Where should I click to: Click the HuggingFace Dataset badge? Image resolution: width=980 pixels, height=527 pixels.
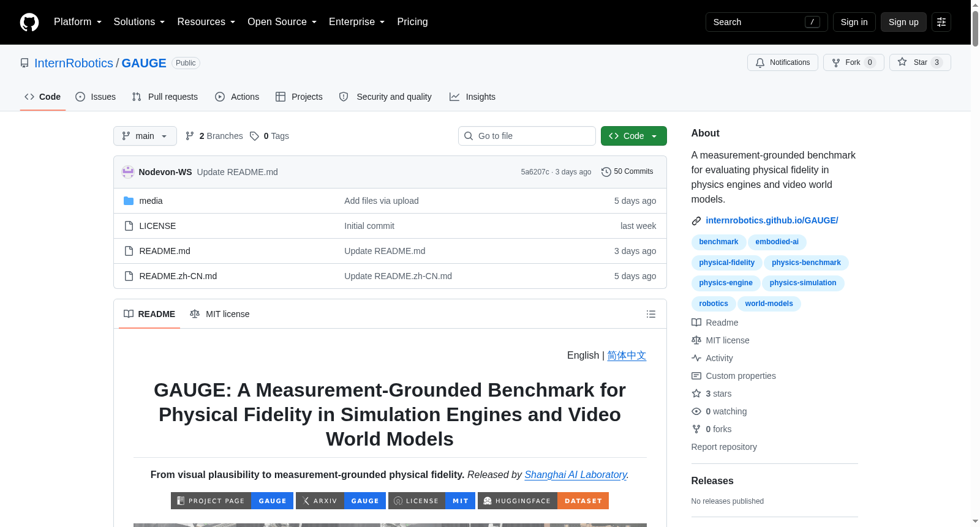543,501
